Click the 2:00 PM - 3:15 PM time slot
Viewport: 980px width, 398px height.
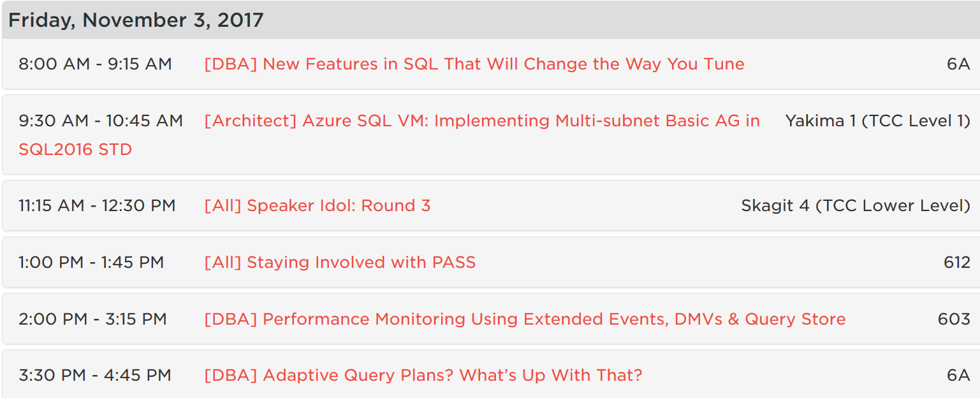pyautogui.click(x=92, y=319)
